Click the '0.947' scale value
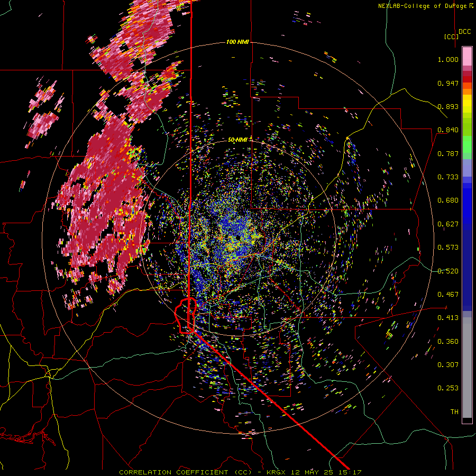476x476 pixels. click(x=448, y=83)
